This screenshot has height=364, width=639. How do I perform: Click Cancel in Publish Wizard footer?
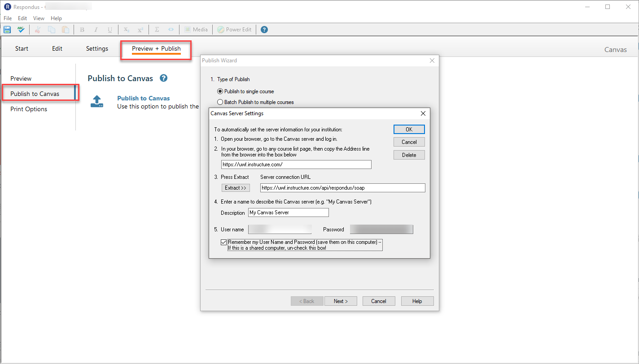[x=379, y=301]
